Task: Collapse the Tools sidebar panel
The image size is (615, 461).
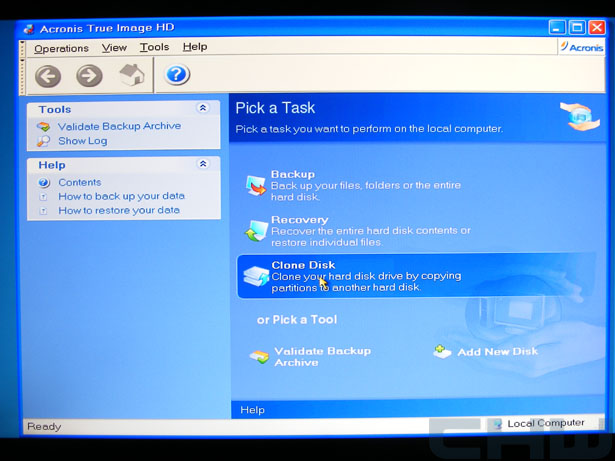Action: [x=203, y=108]
